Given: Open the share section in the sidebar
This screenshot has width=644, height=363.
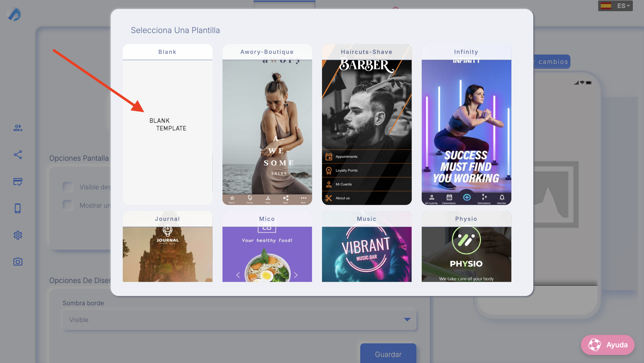Looking at the screenshot, I should (x=18, y=155).
